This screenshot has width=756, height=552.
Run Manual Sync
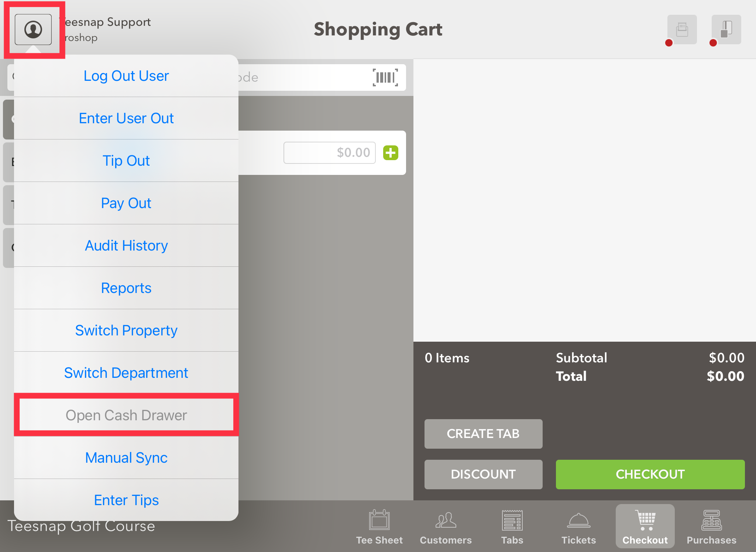pyautogui.click(x=126, y=458)
